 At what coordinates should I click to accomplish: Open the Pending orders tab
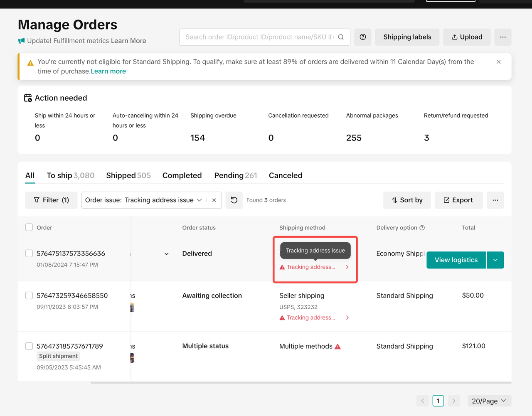point(235,175)
